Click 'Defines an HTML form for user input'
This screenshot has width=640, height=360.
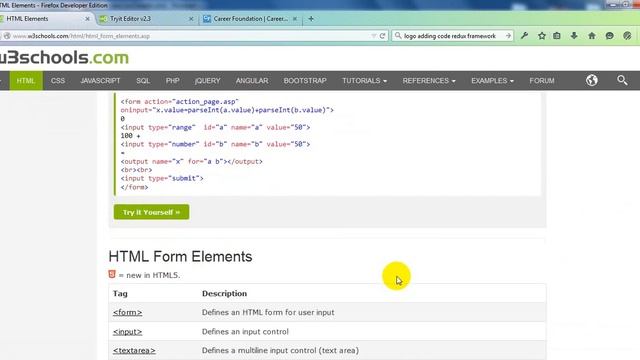point(268,312)
